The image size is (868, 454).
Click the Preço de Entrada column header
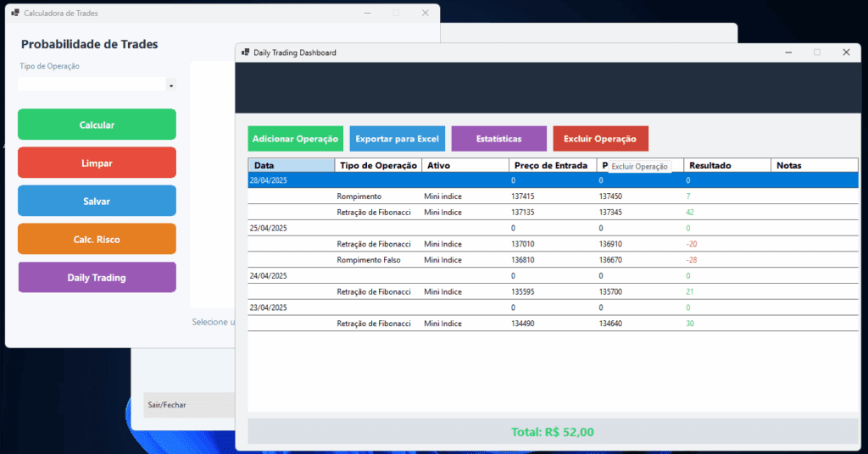coord(553,165)
